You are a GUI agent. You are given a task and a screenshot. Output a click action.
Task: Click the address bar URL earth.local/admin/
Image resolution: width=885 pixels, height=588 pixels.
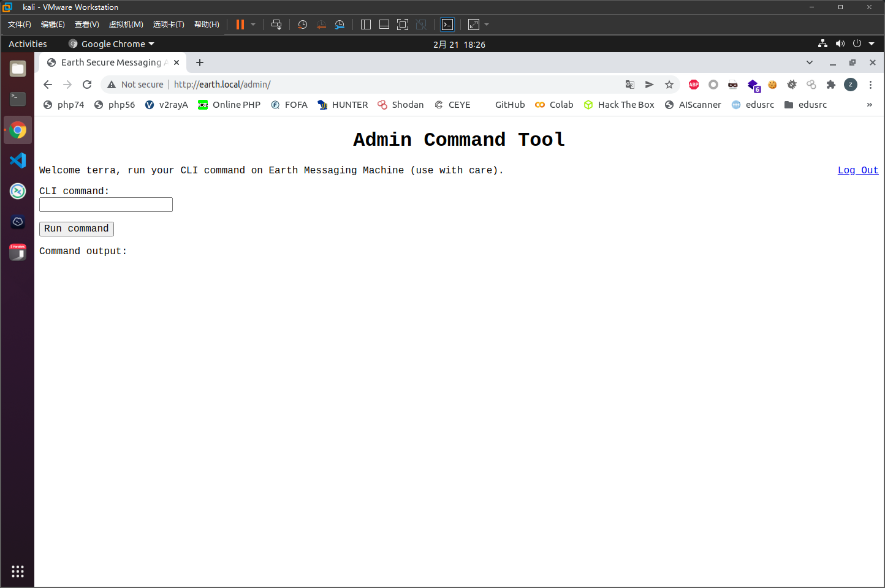tap(222, 85)
